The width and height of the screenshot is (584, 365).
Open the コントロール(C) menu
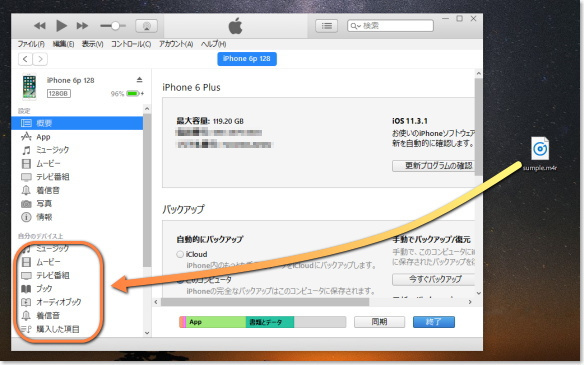(x=131, y=44)
